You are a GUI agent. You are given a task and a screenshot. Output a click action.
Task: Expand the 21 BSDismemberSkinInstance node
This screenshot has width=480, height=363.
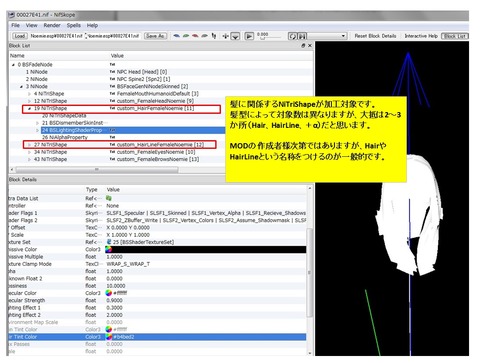(37, 123)
